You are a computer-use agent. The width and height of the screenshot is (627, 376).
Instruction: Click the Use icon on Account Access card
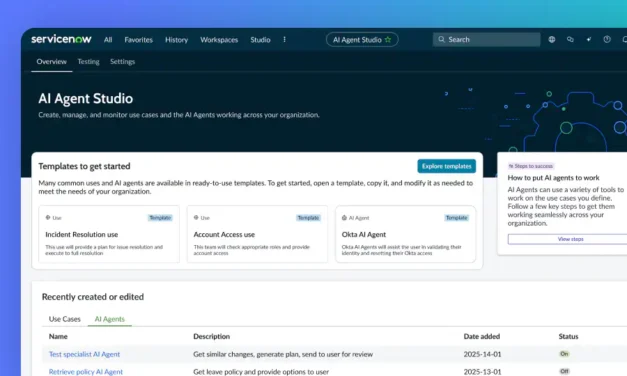coord(196,218)
